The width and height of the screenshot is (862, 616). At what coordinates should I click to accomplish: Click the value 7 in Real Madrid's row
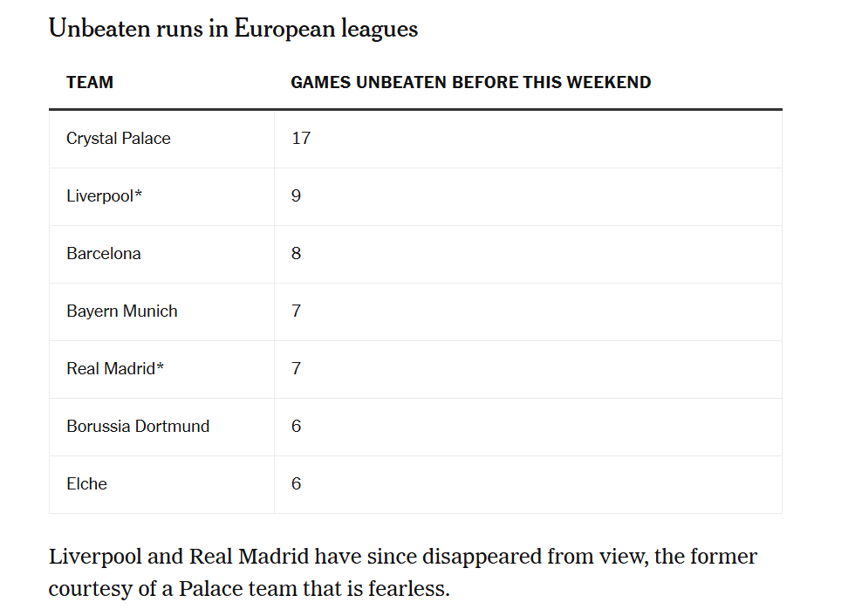coord(296,368)
